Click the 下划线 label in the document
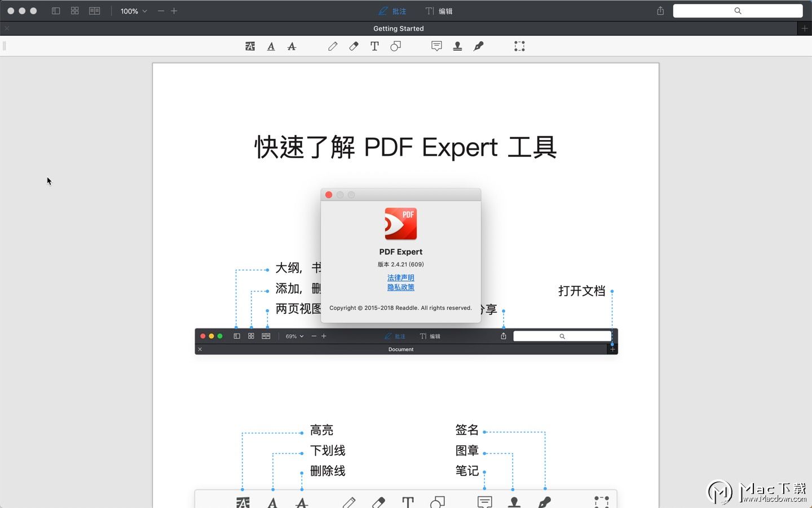The height and width of the screenshot is (508, 812). click(x=328, y=450)
